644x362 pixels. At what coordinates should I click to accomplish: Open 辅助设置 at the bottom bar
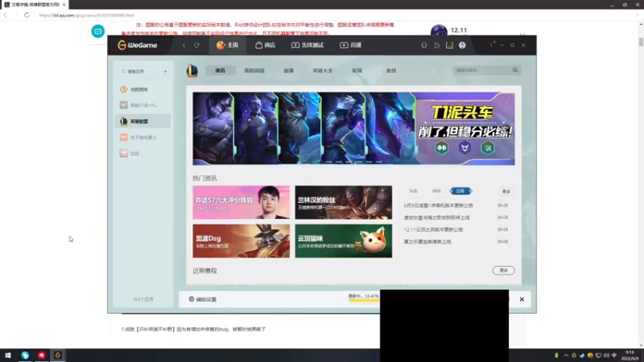pos(203,299)
